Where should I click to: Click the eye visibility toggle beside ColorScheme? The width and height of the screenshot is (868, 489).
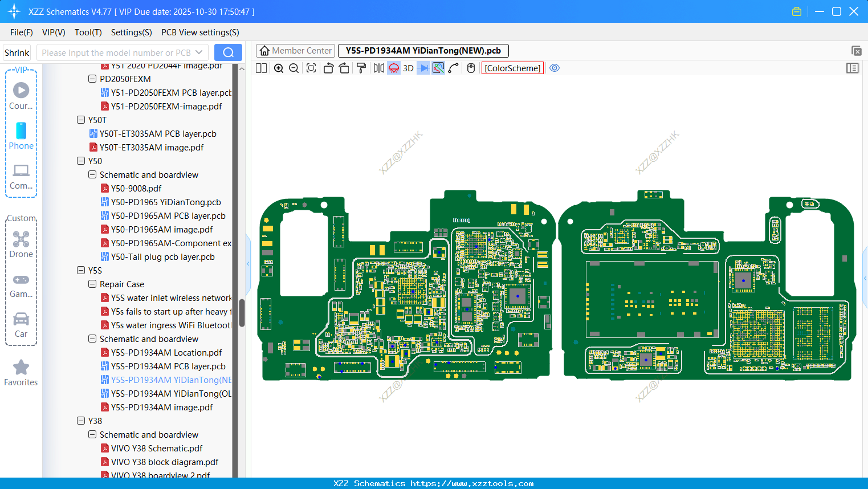click(x=555, y=68)
